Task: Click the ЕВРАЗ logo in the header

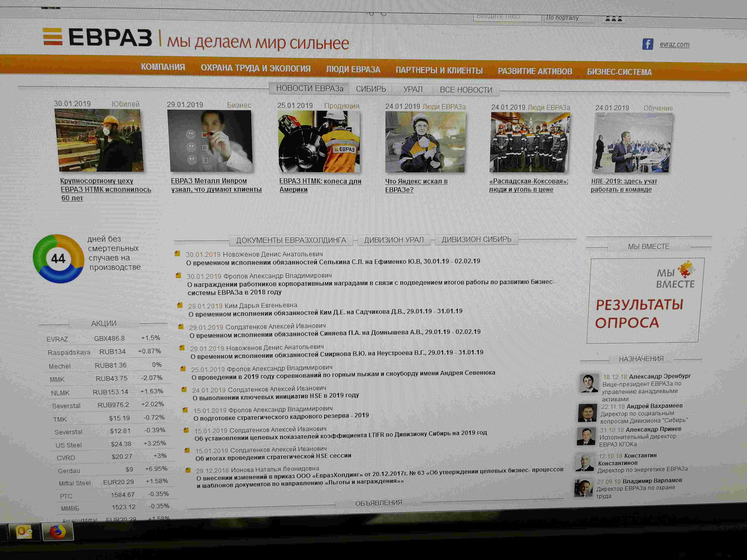Action: (x=98, y=37)
